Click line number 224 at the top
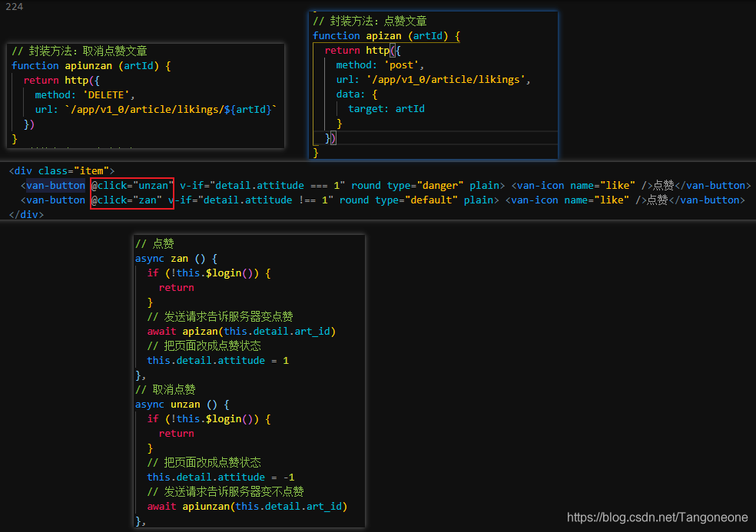Viewport: 756px width, 532px height. [14, 6]
